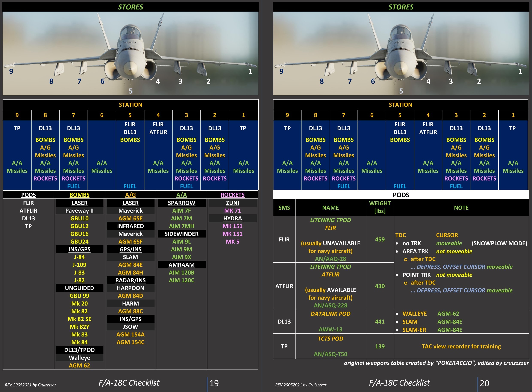Viewport: 532px width, 392px height.
Task: Click the GBU12 laser bomb entry
Action: (x=79, y=226)
